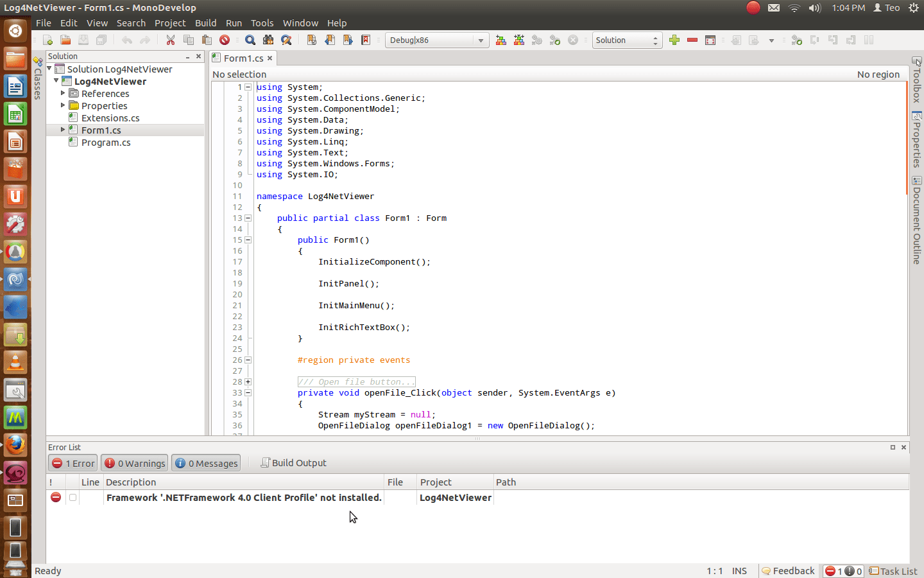Open the Solution layout selector dropdown

(627, 40)
